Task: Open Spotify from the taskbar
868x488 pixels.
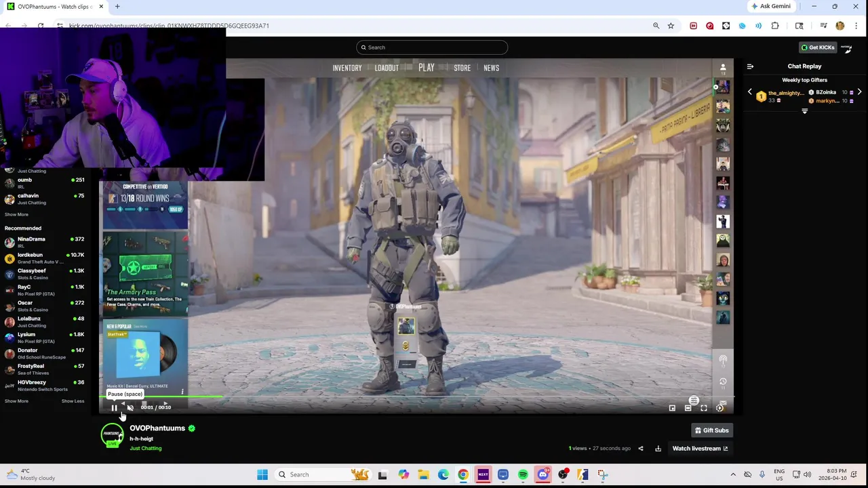Action: 523,474
